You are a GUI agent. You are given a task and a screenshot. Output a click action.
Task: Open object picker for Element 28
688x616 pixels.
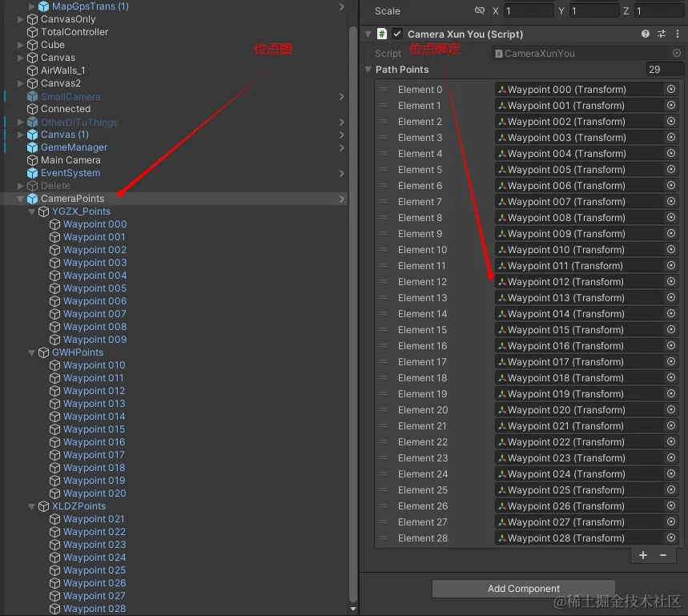671,537
